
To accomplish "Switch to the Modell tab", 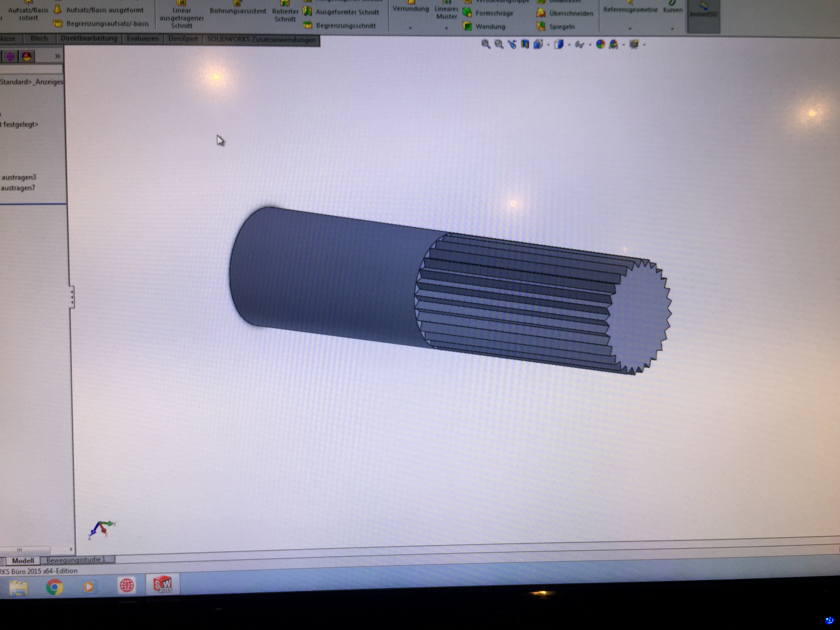I will coord(23,561).
